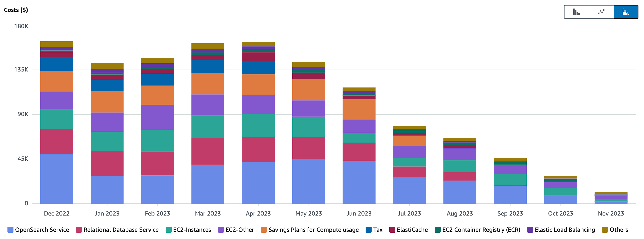Image resolution: width=644 pixels, height=239 pixels.
Task: Click Mar 2023 orange Savings Plans segment
Action: 208,84
